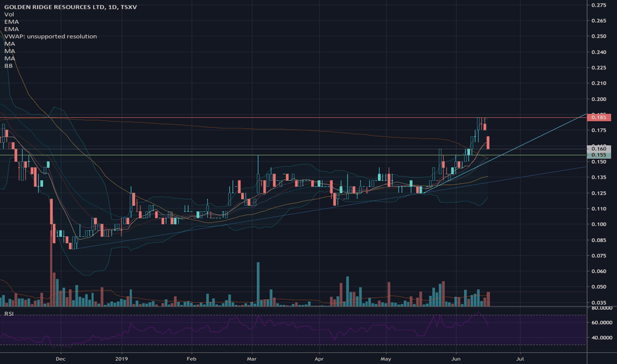Click the May label on time axis
Viewport: 617px width, 364px height.
386,359
